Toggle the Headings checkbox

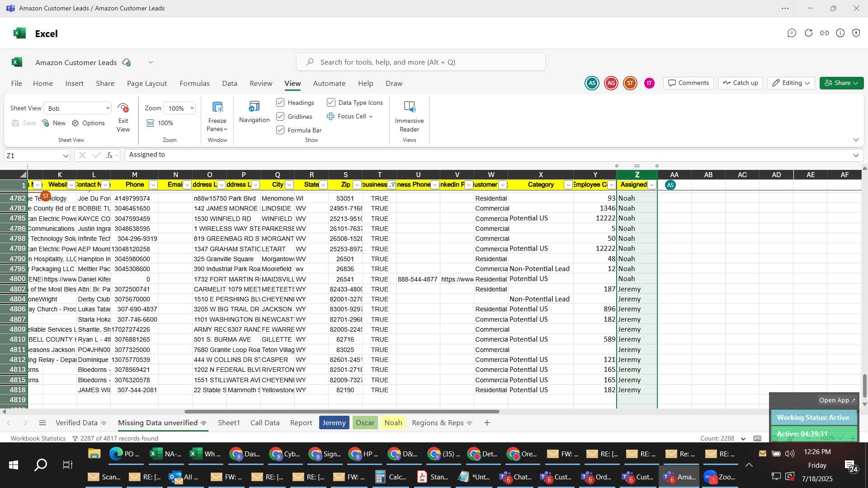[280, 103]
